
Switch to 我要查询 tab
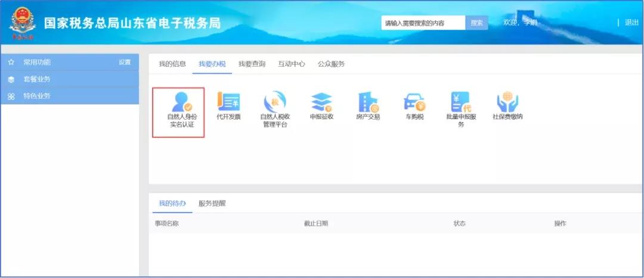pos(252,64)
